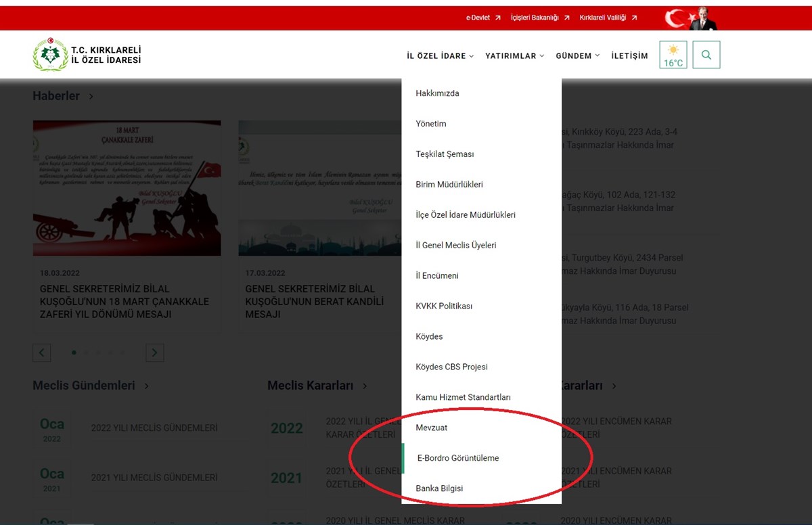
Task: Click the 18.03.2022 news date
Action: (x=60, y=273)
